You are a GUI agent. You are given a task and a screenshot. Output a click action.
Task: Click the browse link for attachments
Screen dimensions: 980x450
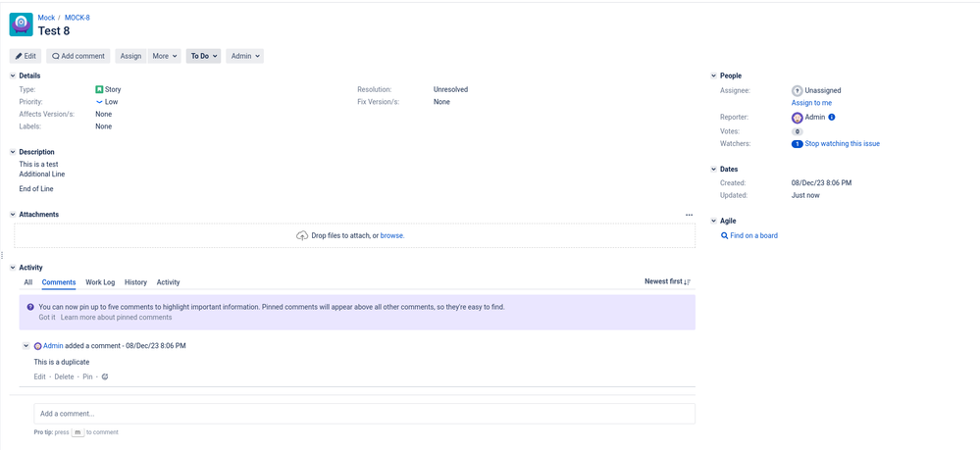392,235
